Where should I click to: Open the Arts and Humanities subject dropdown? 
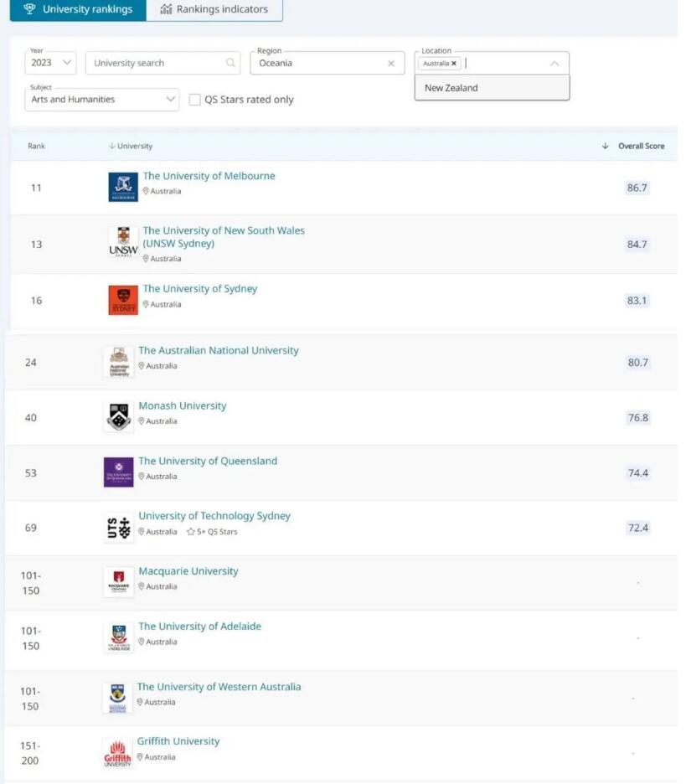point(102,100)
